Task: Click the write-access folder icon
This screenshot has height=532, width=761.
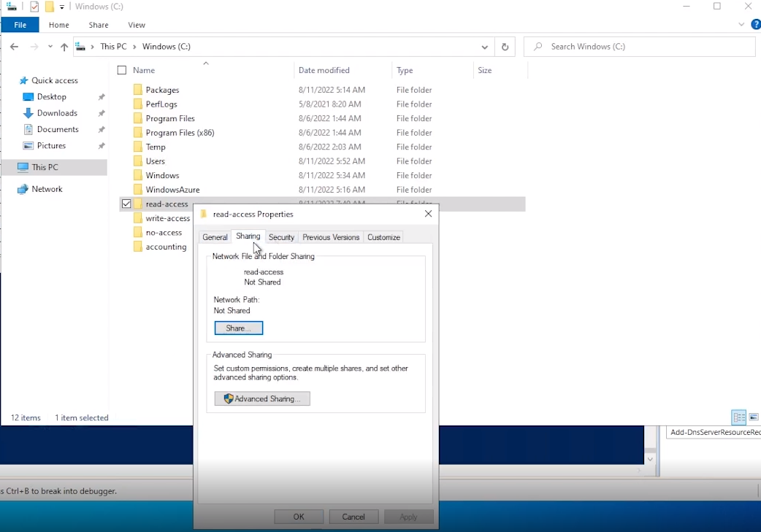Action: pyautogui.click(x=138, y=218)
